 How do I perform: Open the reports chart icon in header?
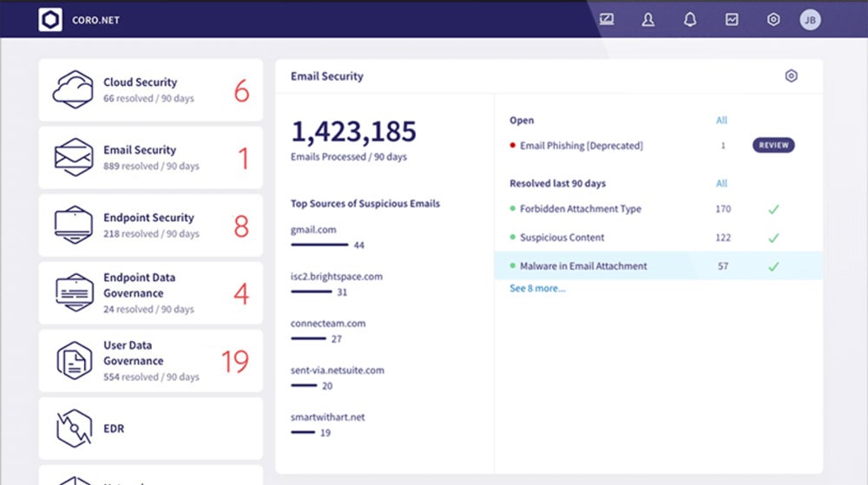[x=732, y=20]
